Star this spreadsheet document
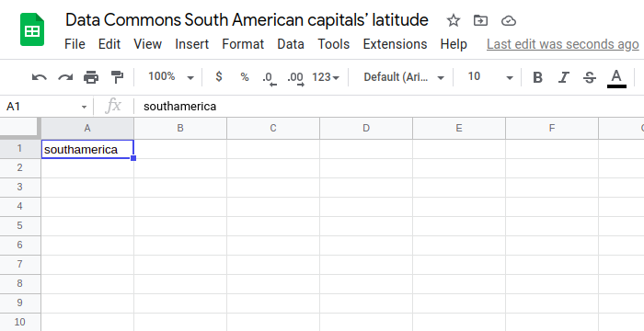Viewport: 644px width, 331px height. click(454, 20)
